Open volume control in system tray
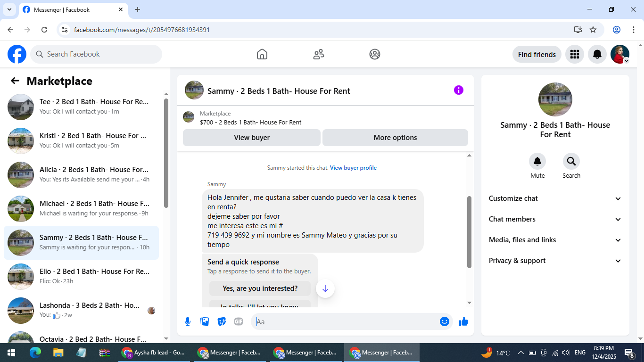 [566, 353]
